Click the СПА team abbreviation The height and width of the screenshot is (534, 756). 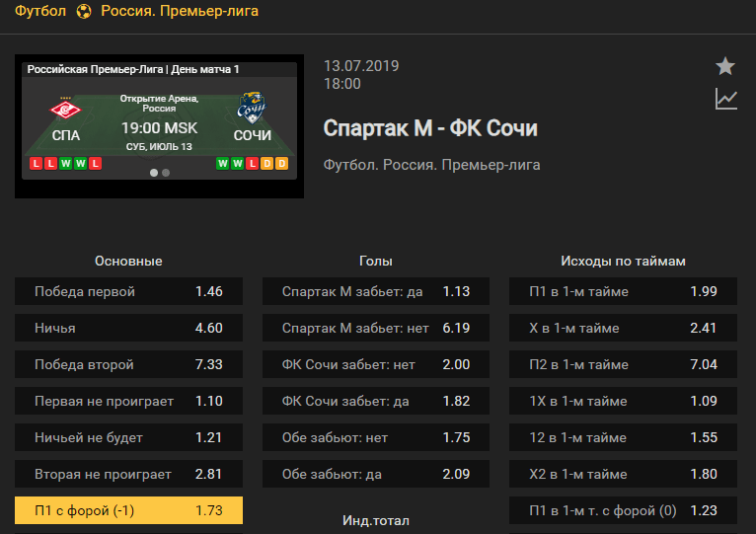[x=65, y=135]
